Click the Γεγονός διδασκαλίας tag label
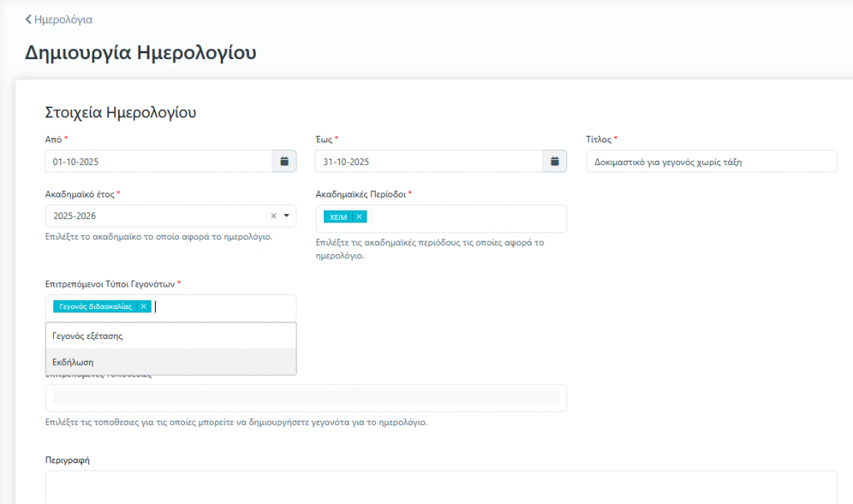The height and width of the screenshot is (504, 853). point(95,307)
